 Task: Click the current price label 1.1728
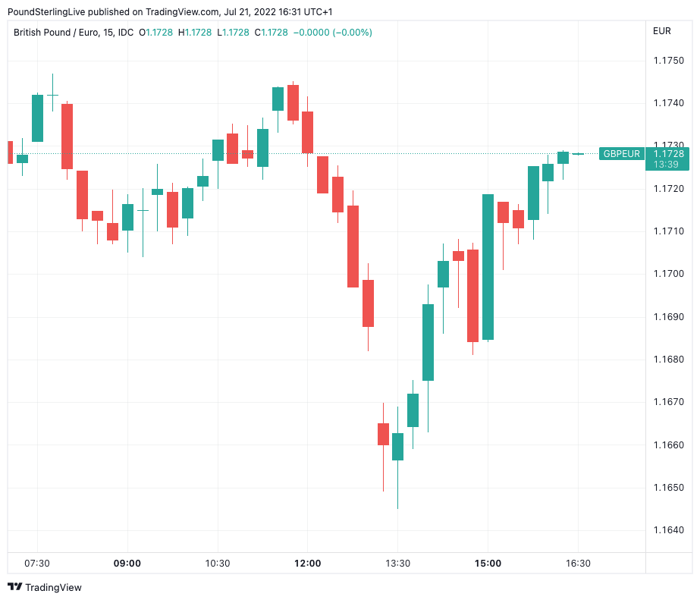tap(668, 154)
